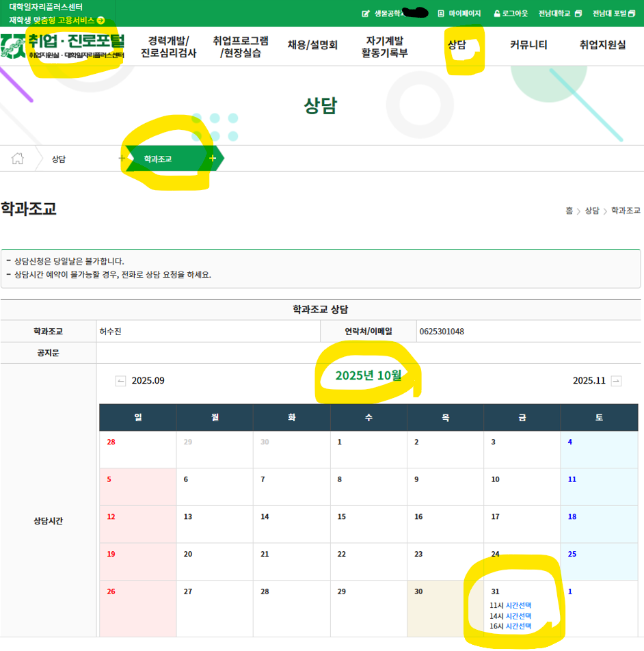Click the 취업·진로포털 logo
This screenshot has height=651, width=644.
(63, 46)
